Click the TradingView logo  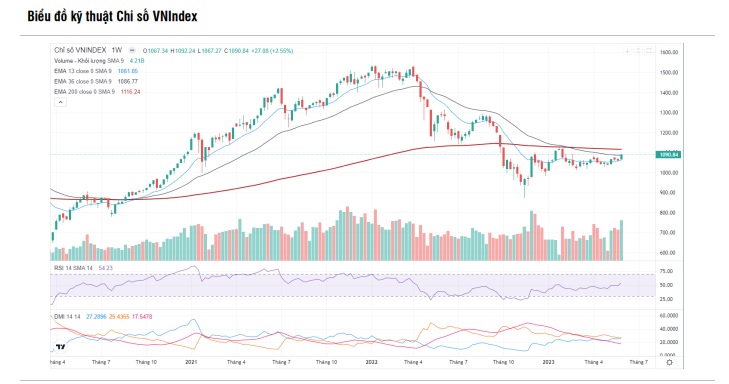[60, 347]
